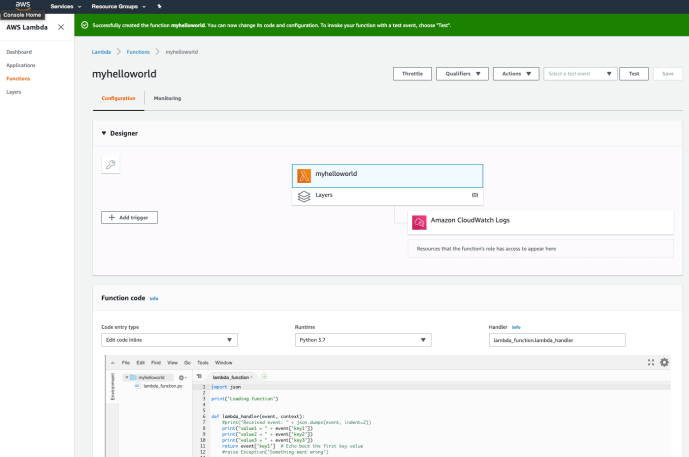689x457 pixels.
Task: Open the code editor settings gear
Action: coord(664,362)
